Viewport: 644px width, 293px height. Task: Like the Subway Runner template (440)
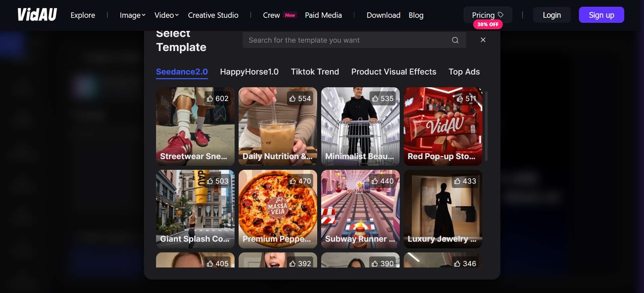click(383, 181)
